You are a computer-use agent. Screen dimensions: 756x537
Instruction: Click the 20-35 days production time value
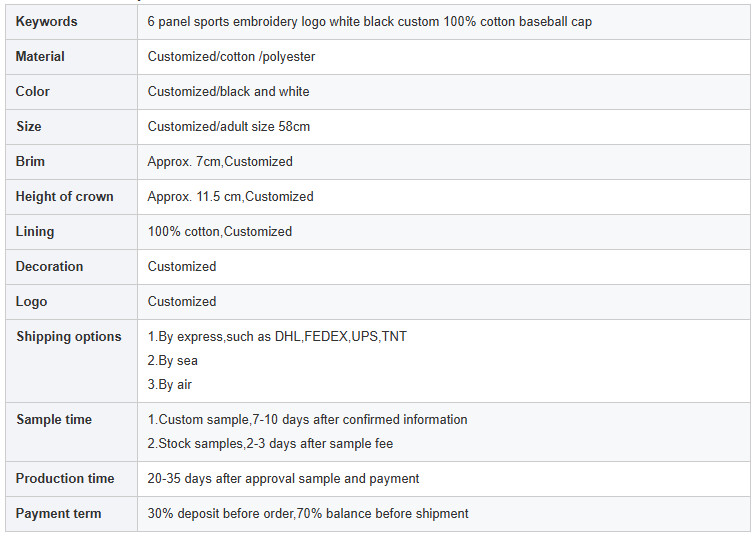(x=283, y=479)
